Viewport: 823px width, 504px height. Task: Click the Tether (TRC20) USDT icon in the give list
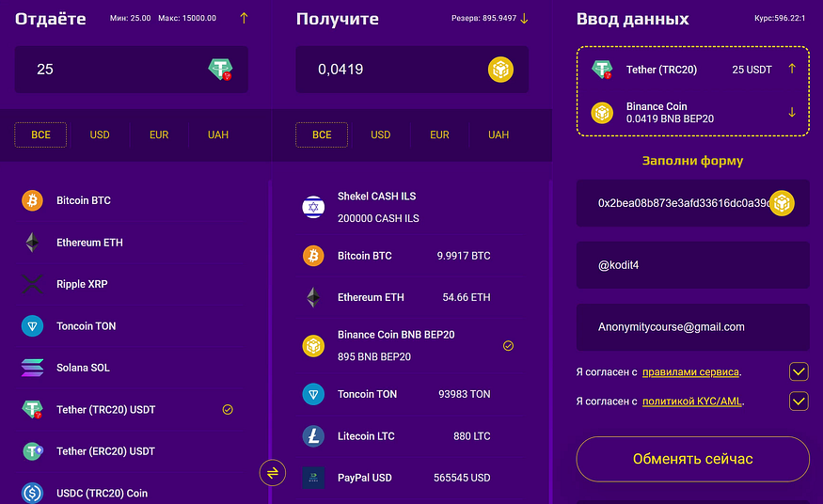pos(32,409)
